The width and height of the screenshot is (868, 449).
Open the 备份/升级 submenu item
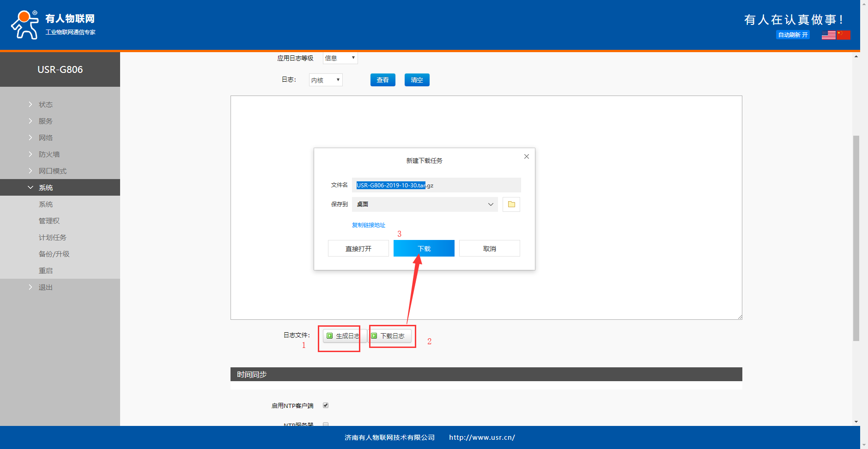(x=54, y=254)
